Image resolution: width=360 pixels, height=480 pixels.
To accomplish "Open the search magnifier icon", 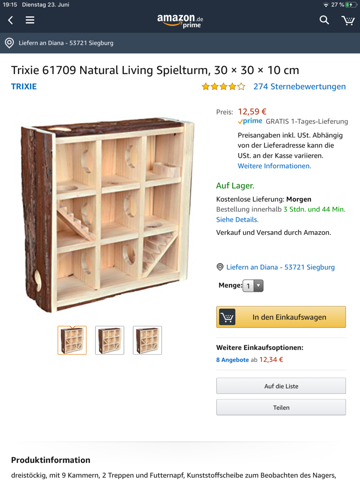I will coord(324,20).
